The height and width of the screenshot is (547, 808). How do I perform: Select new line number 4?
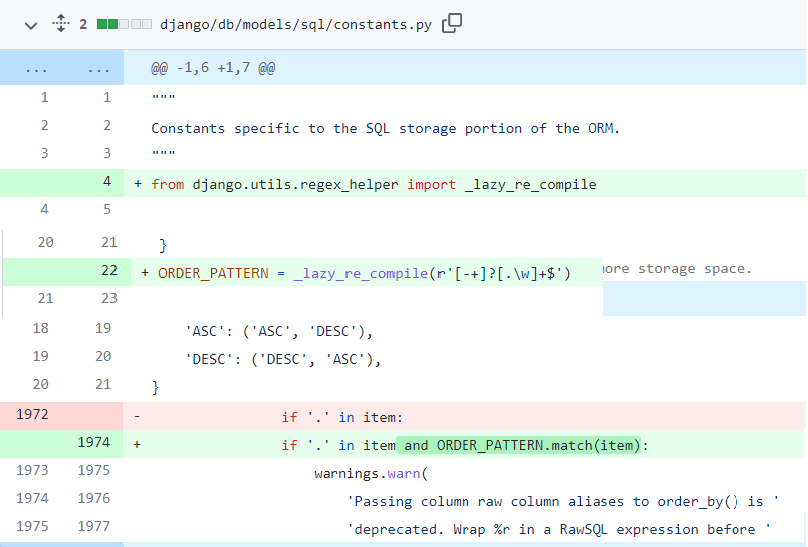(x=107, y=181)
